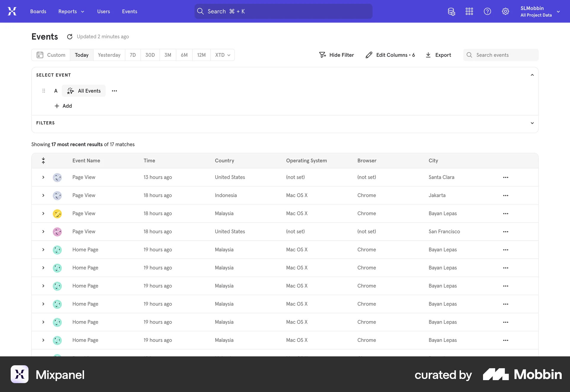Viewport: 570px width, 392px height.
Task: Expand the FILTERS section
Action: [532, 123]
